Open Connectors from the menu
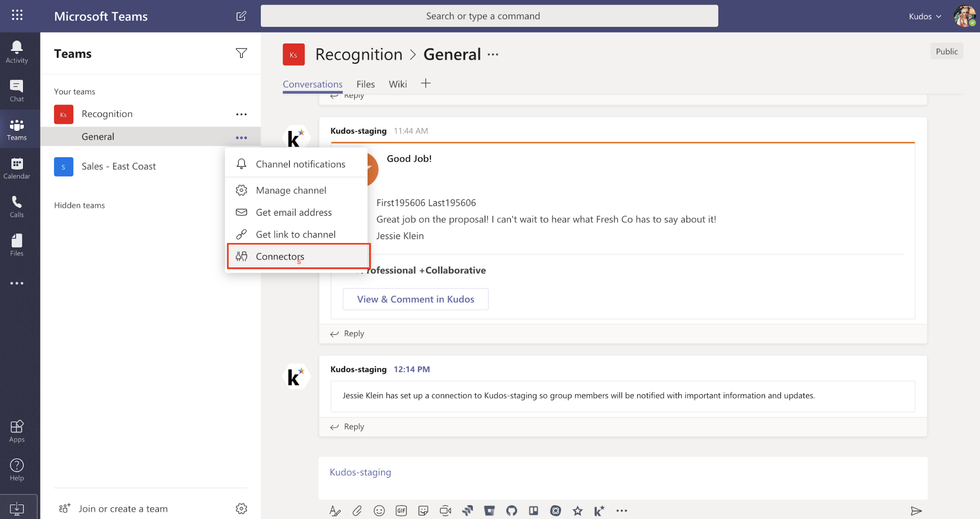Image resolution: width=980 pixels, height=519 pixels. coord(299,256)
